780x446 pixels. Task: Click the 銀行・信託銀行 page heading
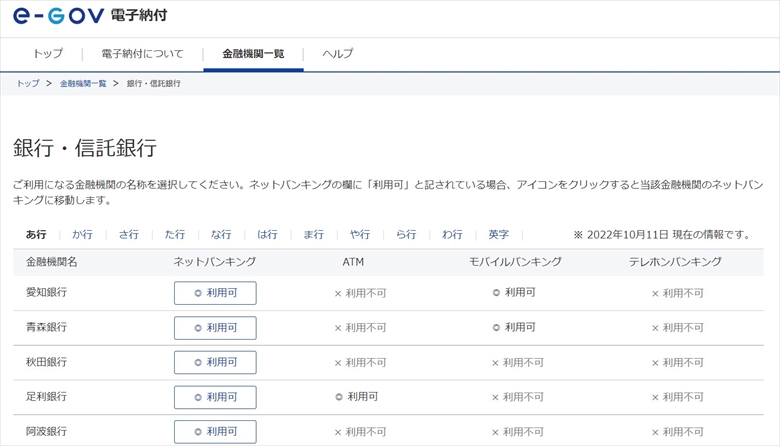tap(85, 148)
